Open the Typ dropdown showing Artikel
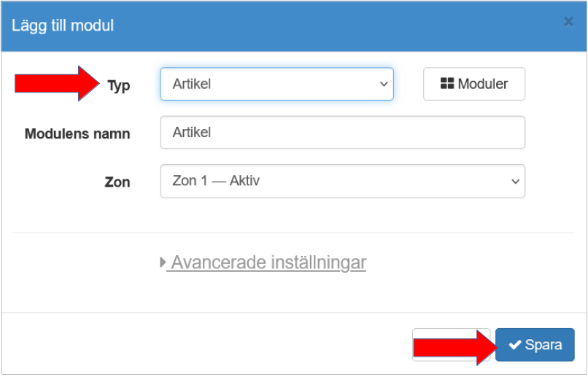The width and height of the screenshot is (588, 377). click(276, 84)
